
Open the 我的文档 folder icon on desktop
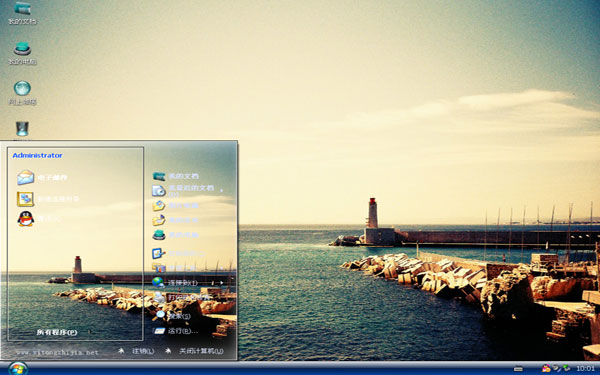22,13
